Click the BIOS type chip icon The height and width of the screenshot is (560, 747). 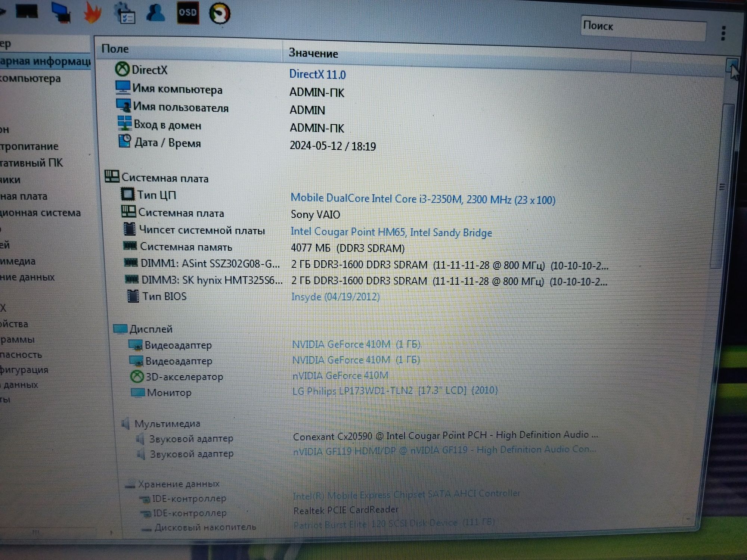pos(133,296)
